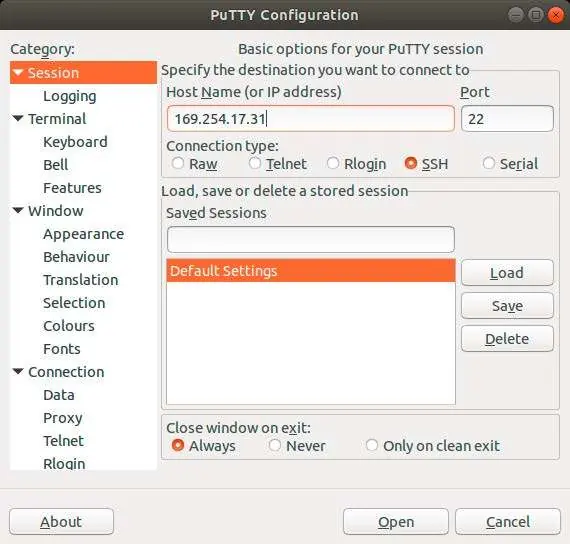570x544 pixels.
Task: Delete the selected saved session
Action: tap(507, 339)
